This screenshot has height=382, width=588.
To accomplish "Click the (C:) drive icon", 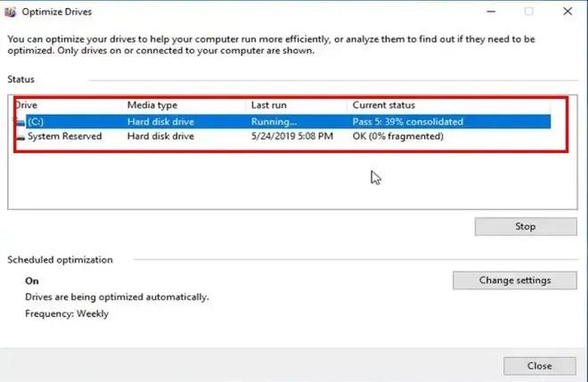I will coord(20,122).
